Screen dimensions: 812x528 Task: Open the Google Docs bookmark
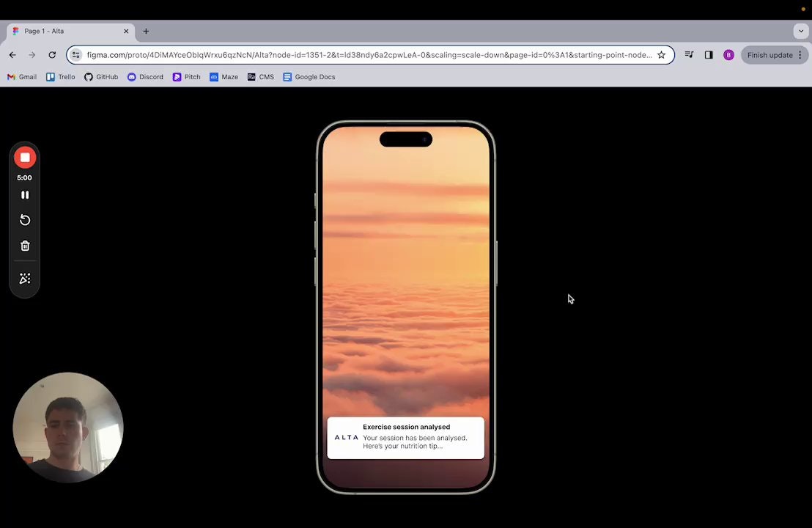point(309,77)
